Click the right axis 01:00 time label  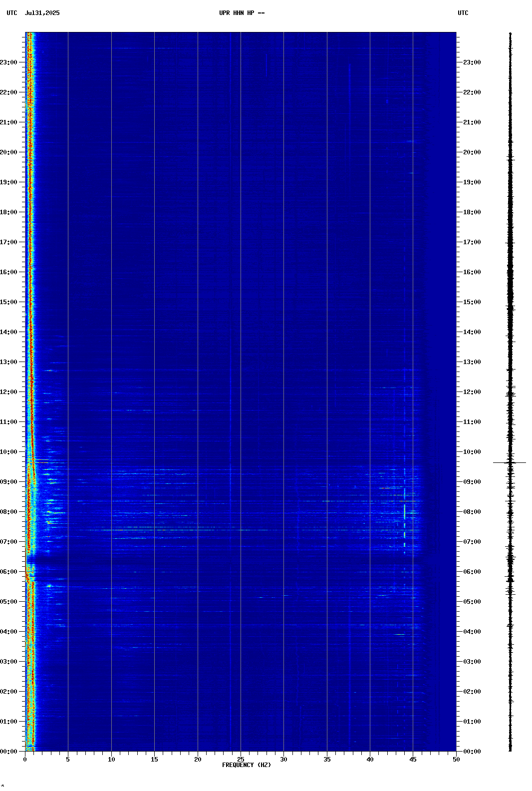(x=472, y=722)
